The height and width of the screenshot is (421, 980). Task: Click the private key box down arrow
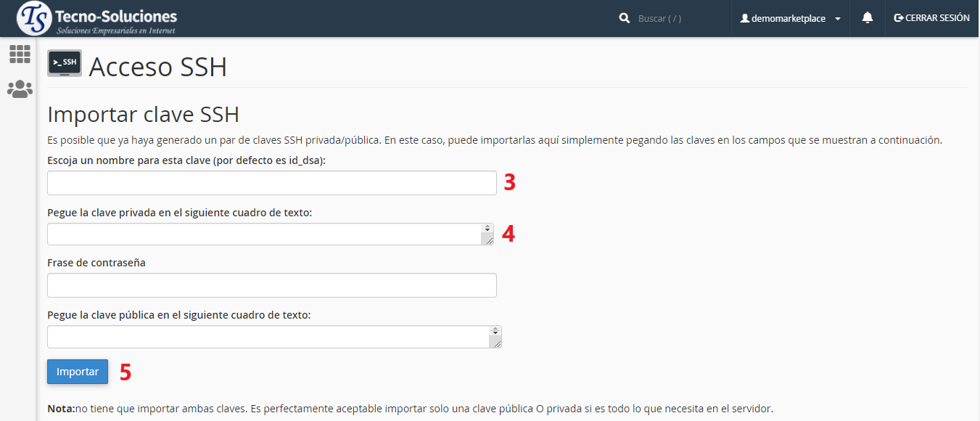coord(487,231)
